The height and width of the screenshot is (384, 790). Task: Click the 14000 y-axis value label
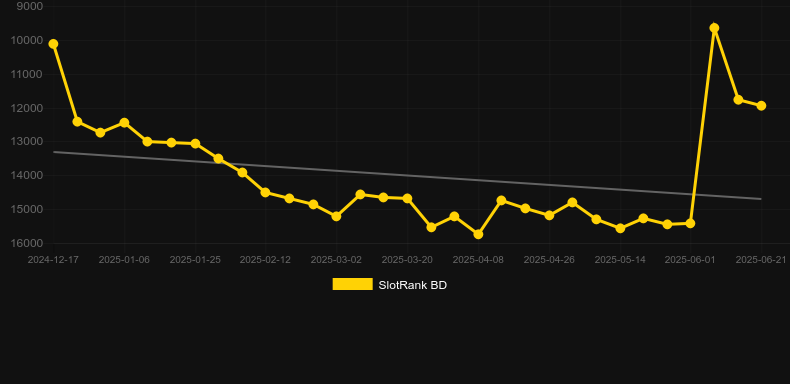coord(26,175)
